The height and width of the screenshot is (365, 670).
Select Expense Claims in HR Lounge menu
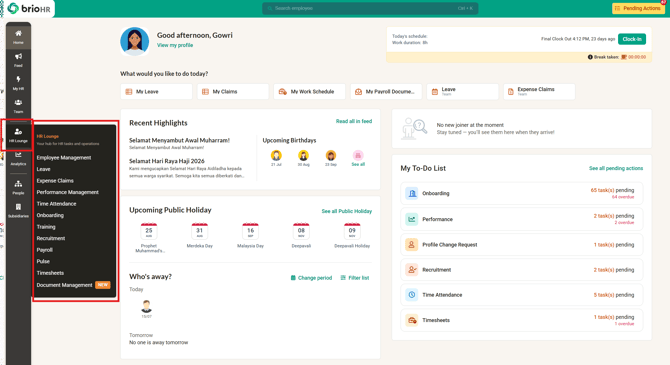coord(55,181)
